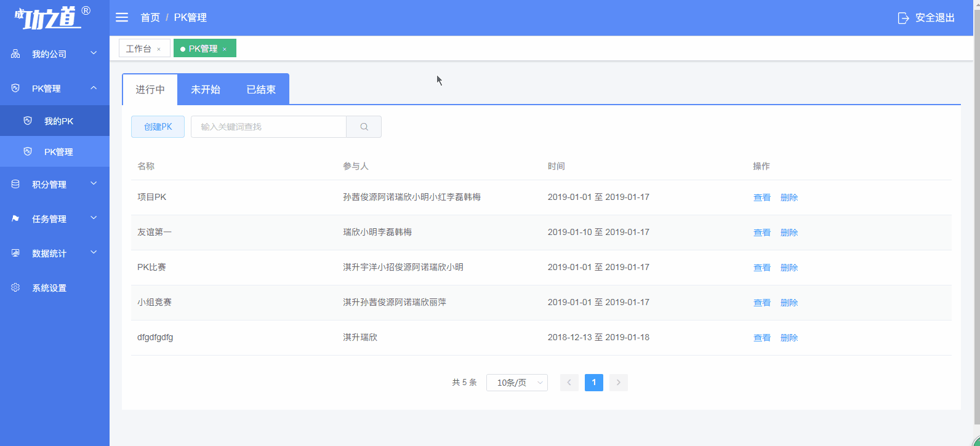Open PK管理 sidebar submenu item
Image resolution: width=980 pixels, height=446 pixels.
coord(55,152)
